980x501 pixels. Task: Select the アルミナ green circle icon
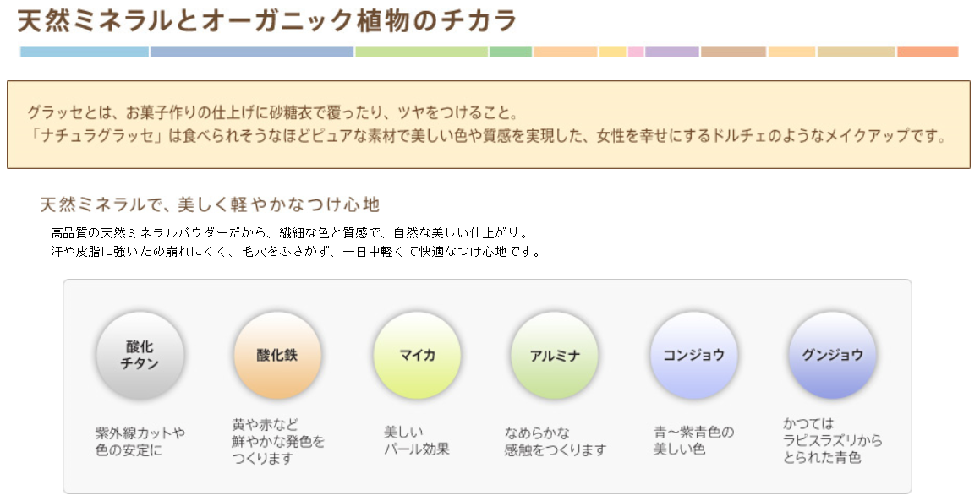click(555, 355)
